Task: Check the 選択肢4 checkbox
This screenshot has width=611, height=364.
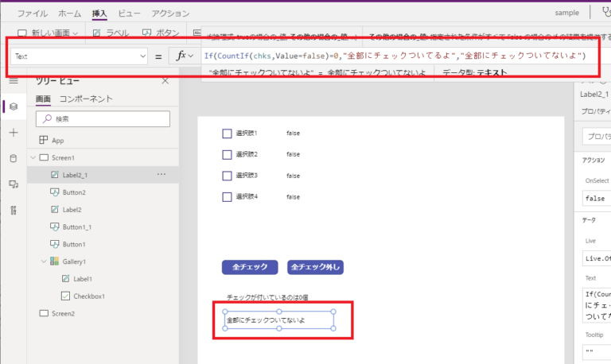Action: pos(228,196)
